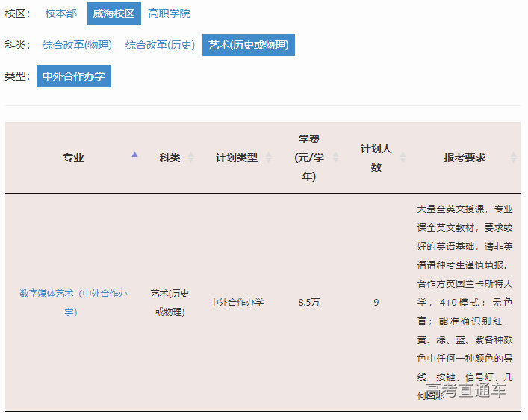
Task: Choose the 艺术(历史或物理) category
Action: [x=249, y=45]
